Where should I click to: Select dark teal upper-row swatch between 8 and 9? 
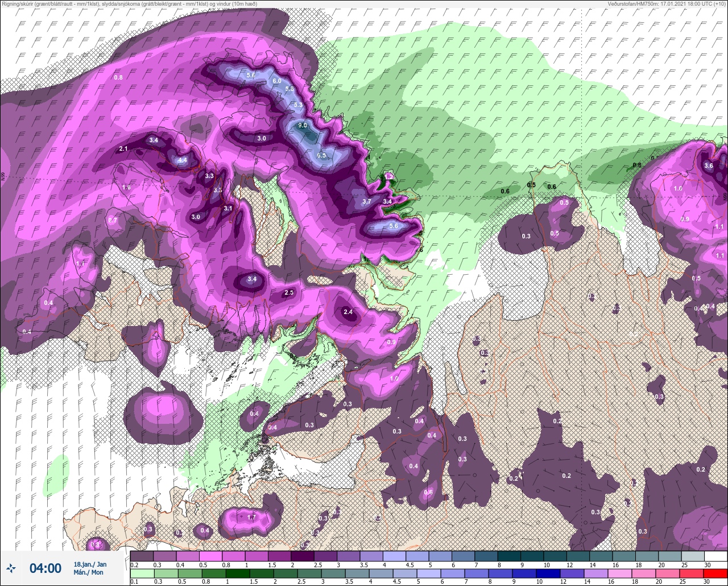(509, 556)
